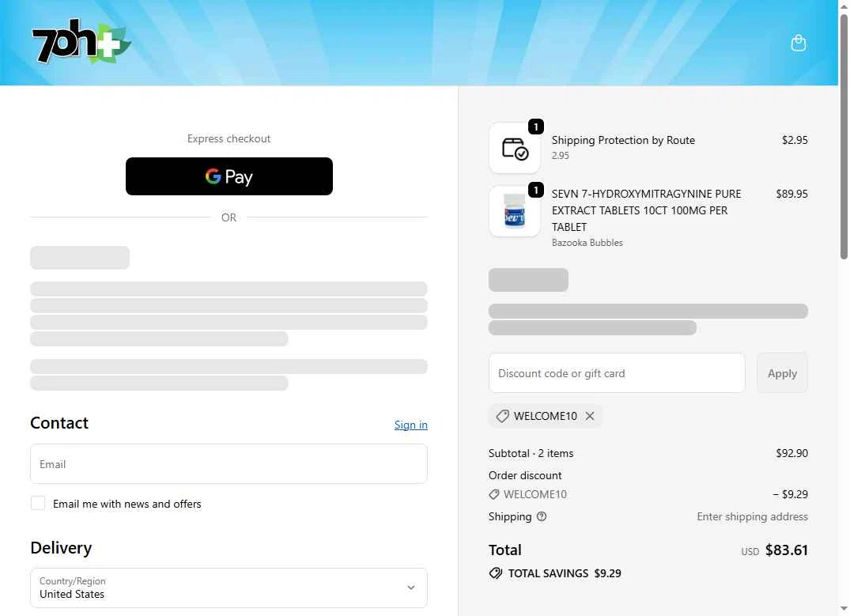Click the page vertical scrollbar
Image resolution: width=850 pixels, height=616 pixels.
[x=844, y=135]
